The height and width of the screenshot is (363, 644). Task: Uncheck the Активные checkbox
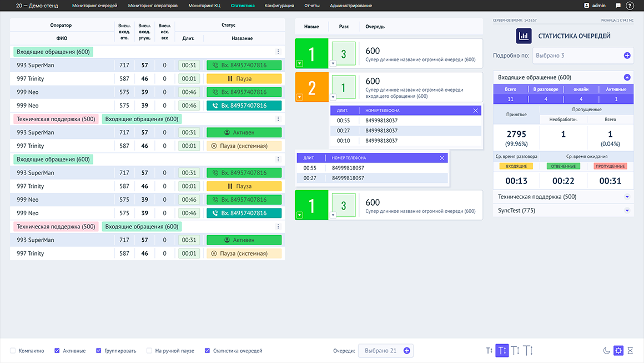[x=57, y=351]
